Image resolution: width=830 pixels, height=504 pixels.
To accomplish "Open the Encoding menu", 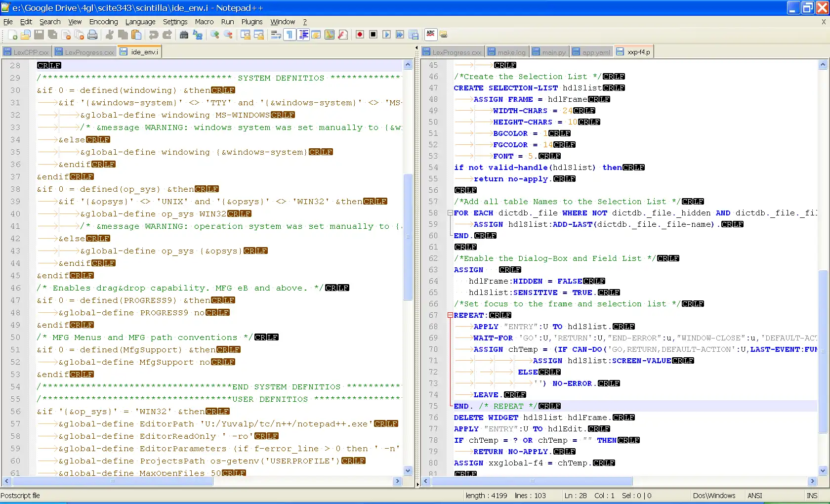I will pyautogui.click(x=104, y=22).
